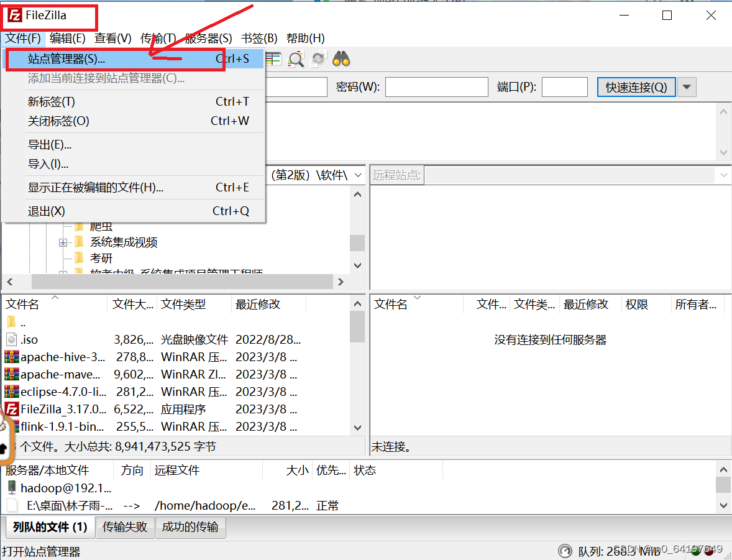Click the 系统集成视频 folder icon
732x560 pixels.
(80, 242)
